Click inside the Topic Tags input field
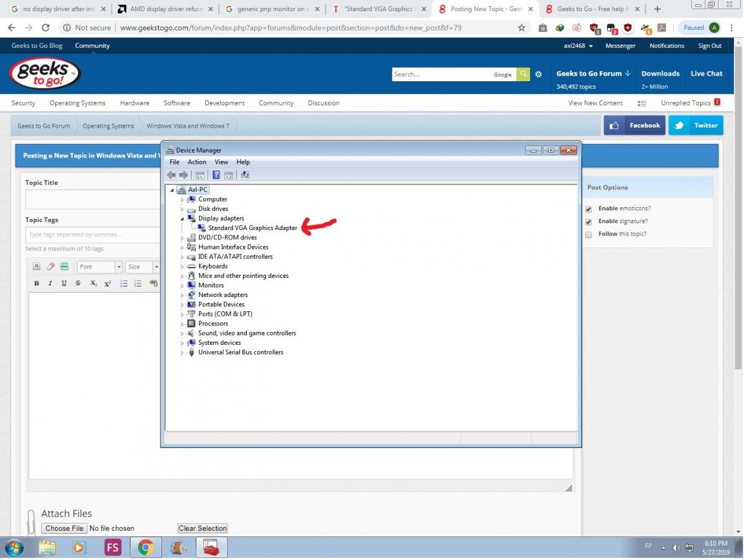Image resolution: width=744 pixels, height=560 pixels. (x=93, y=234)
